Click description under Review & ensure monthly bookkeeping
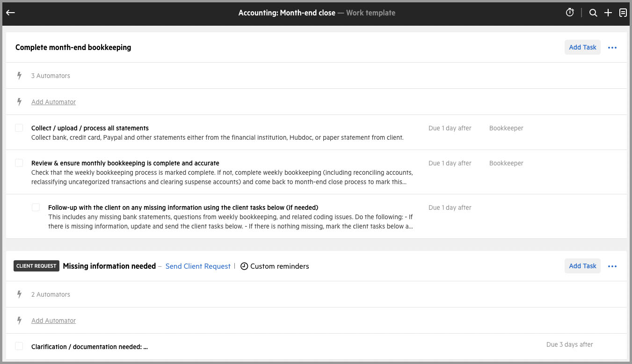The height and width of the screenshot is (364, 632). click(222, 177)
